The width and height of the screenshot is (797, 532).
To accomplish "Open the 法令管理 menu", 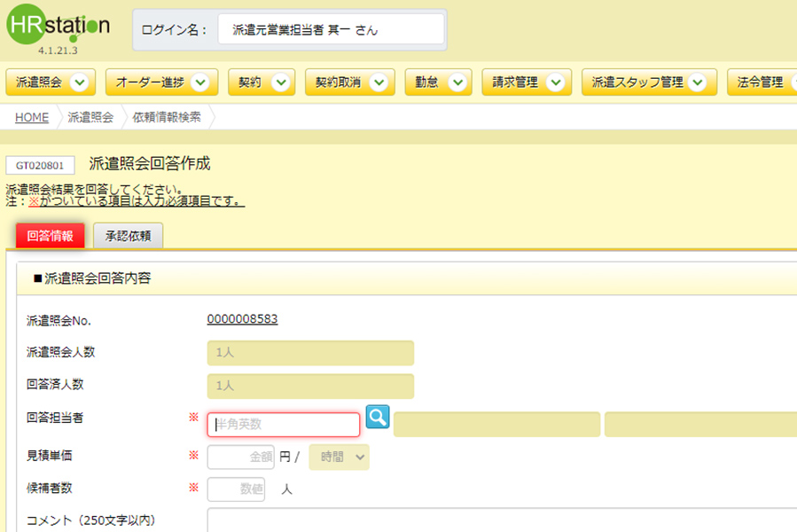I will coord(762,82).
